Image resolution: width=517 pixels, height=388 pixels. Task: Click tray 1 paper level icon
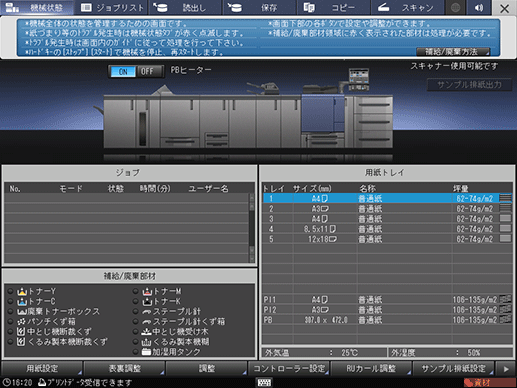point(505,198)
